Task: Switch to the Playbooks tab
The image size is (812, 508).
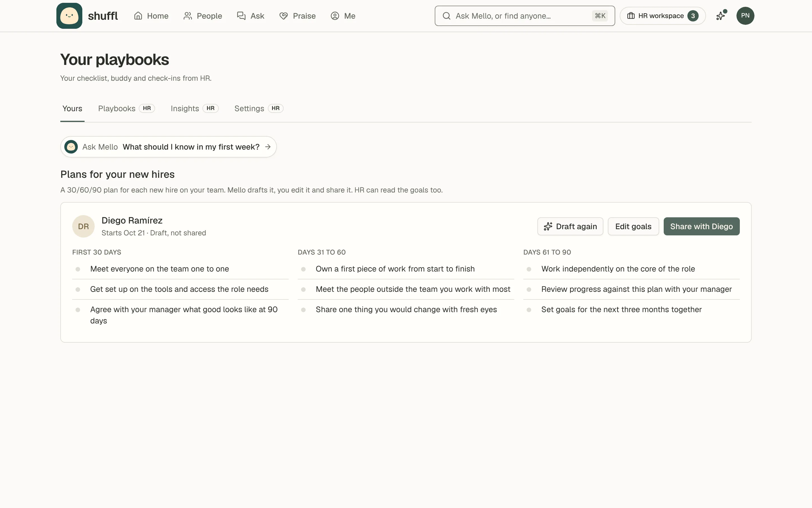Action: coord(126,109)
